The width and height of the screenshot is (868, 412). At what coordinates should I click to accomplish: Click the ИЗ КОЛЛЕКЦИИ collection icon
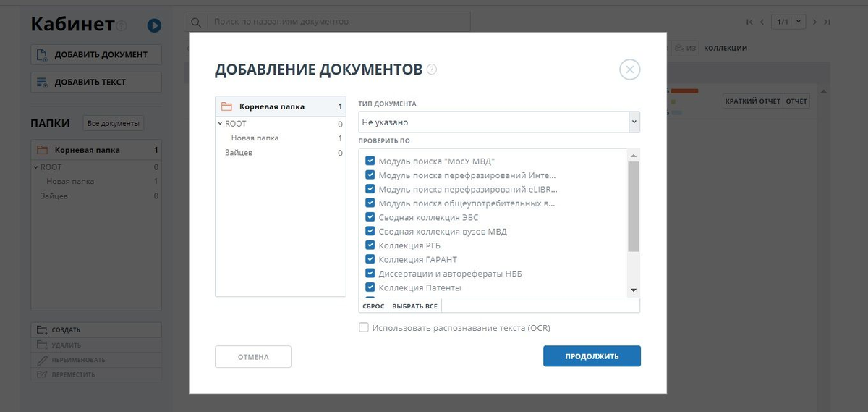[680, 49]
